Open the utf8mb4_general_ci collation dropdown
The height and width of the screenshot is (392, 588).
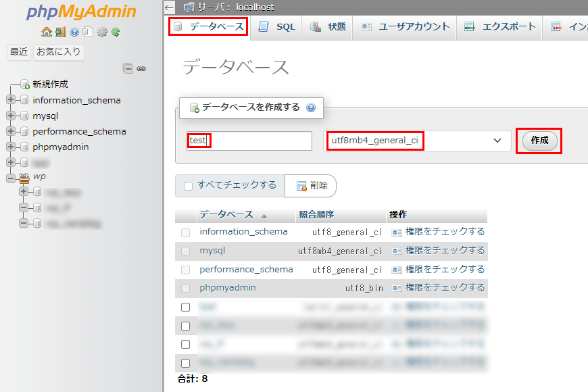click(x=418, y=141)
